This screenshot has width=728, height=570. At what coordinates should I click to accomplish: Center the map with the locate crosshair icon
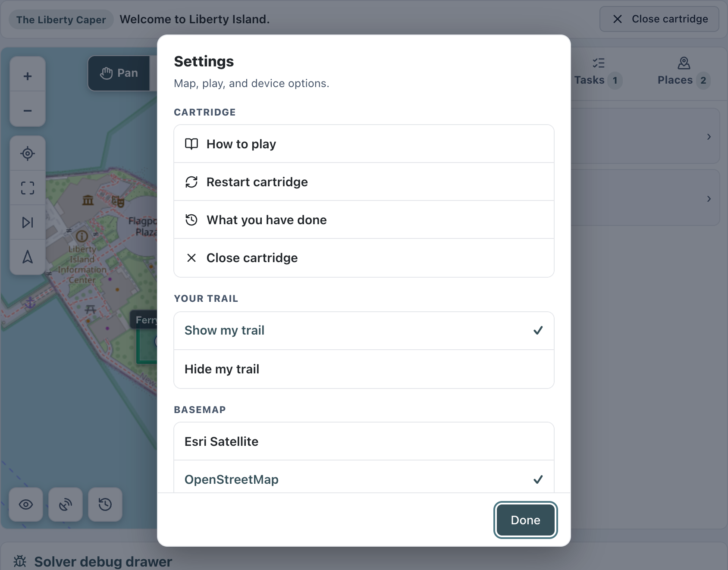[28, 153]
